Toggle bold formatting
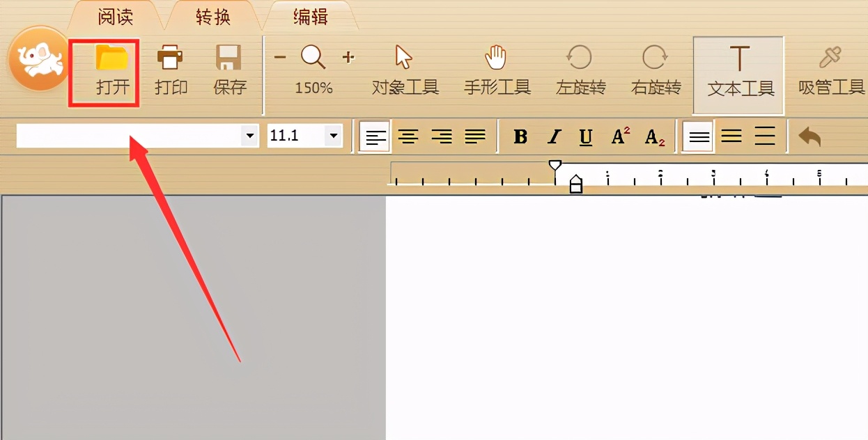 click(x=520, y=137)
